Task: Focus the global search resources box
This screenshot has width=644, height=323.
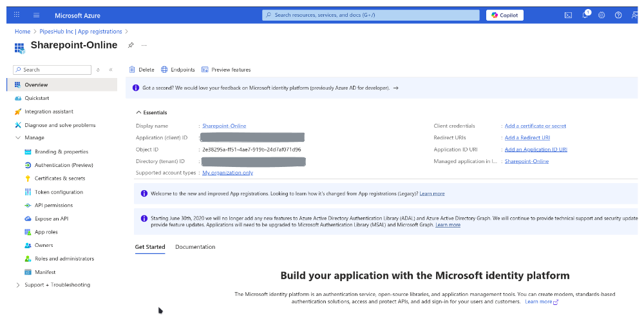Action: (371, 15)
